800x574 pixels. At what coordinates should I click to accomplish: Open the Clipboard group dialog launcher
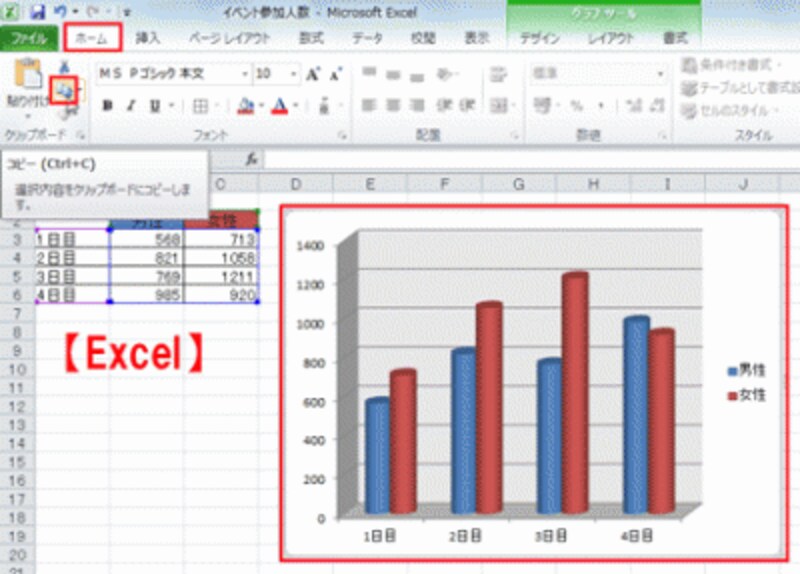point(80,135)
